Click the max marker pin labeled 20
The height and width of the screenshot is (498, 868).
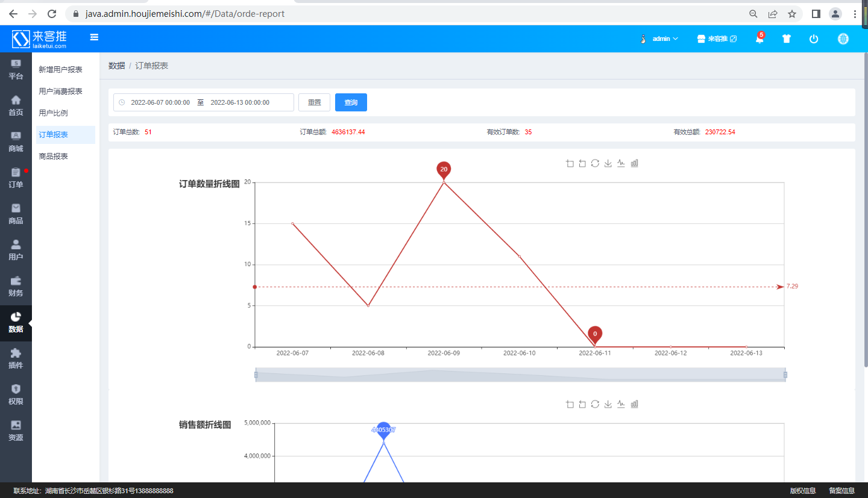444,170
